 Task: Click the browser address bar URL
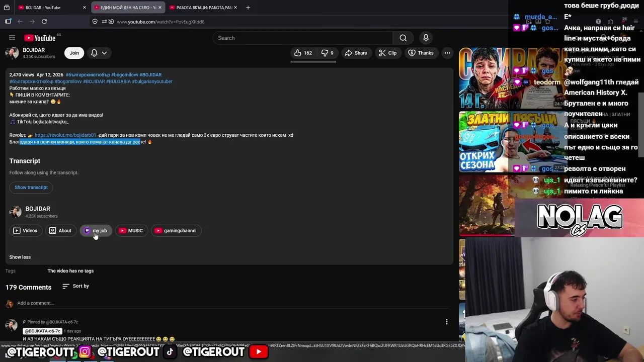160,22
